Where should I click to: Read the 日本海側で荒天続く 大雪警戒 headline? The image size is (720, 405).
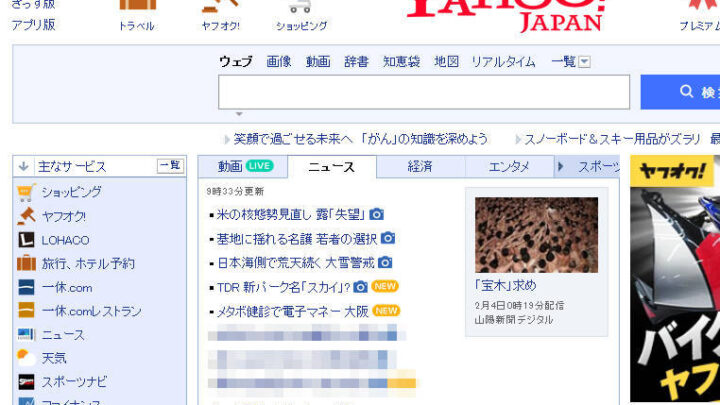click(x=295, y=263)
